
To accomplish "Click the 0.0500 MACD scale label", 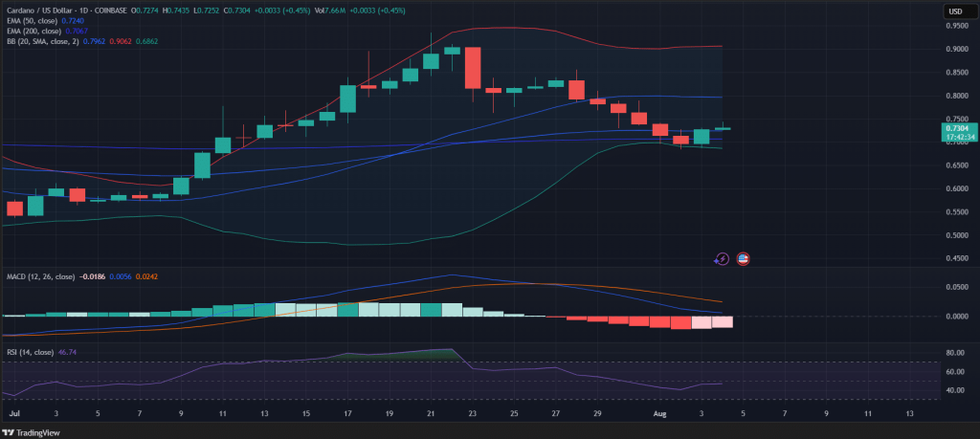I will pyautogui.click(x=957, y=287).
